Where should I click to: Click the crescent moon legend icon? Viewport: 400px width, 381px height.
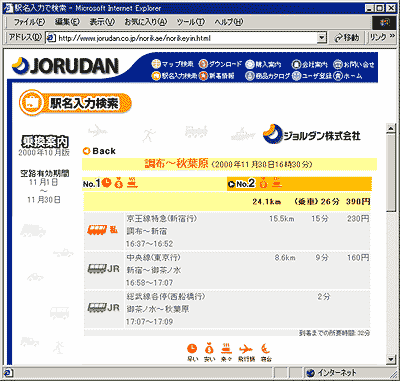266,349
